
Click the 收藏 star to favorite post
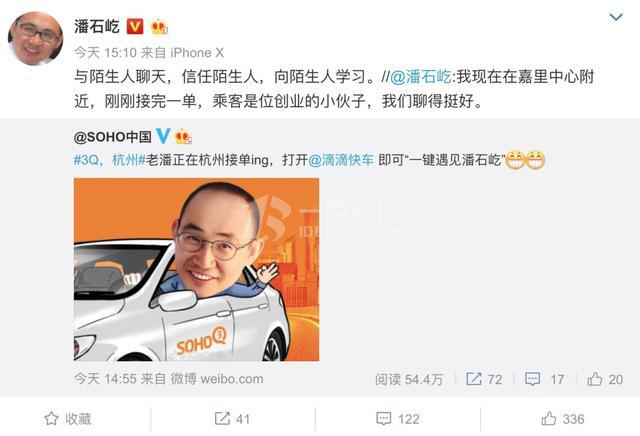[x=68, y=418]
